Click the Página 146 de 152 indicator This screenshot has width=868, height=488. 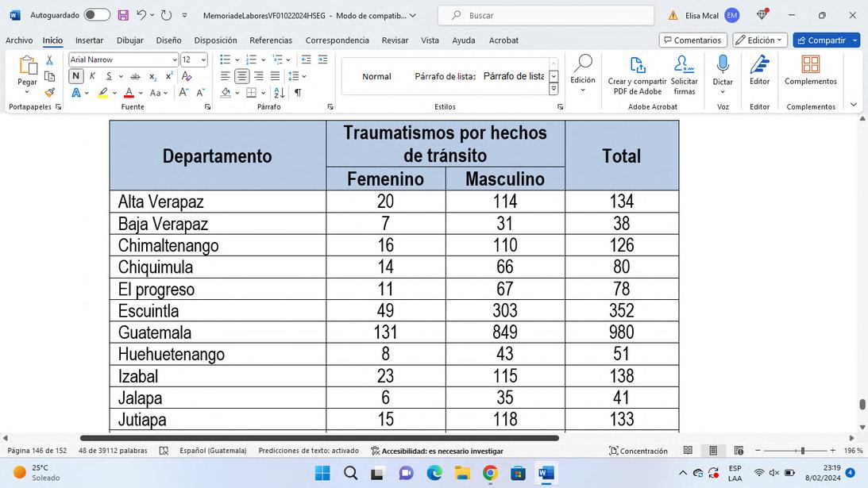[x=37, y=451]
